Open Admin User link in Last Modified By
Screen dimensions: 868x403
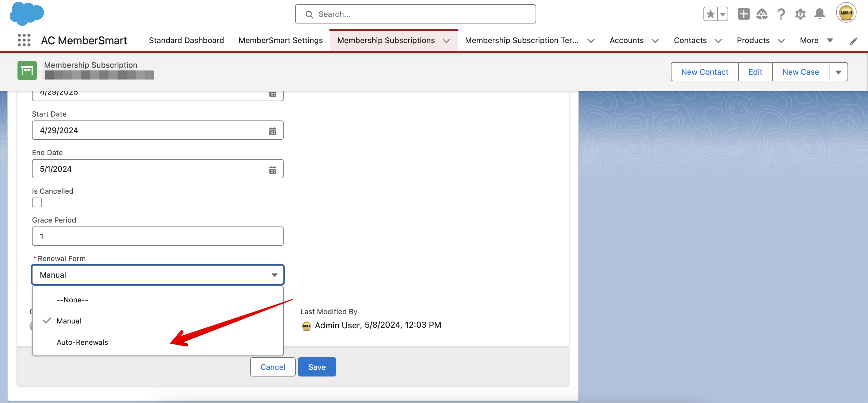pyautogui.click(x=337, y=325)
